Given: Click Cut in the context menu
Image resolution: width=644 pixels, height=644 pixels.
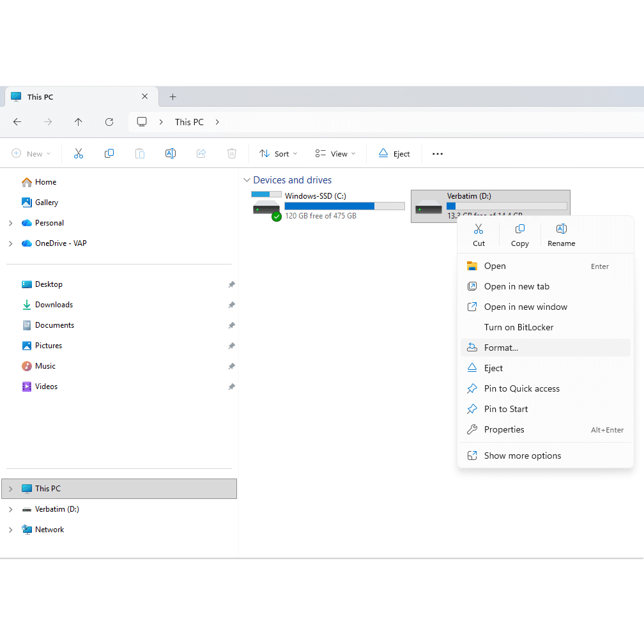Looking at the screenshot, I should pyautogui.click(x=479, y=235).
